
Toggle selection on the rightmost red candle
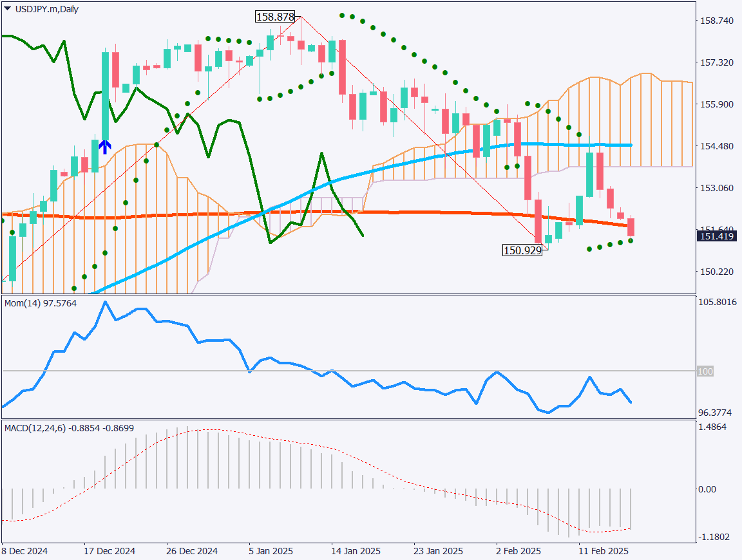tap(630, 225)
